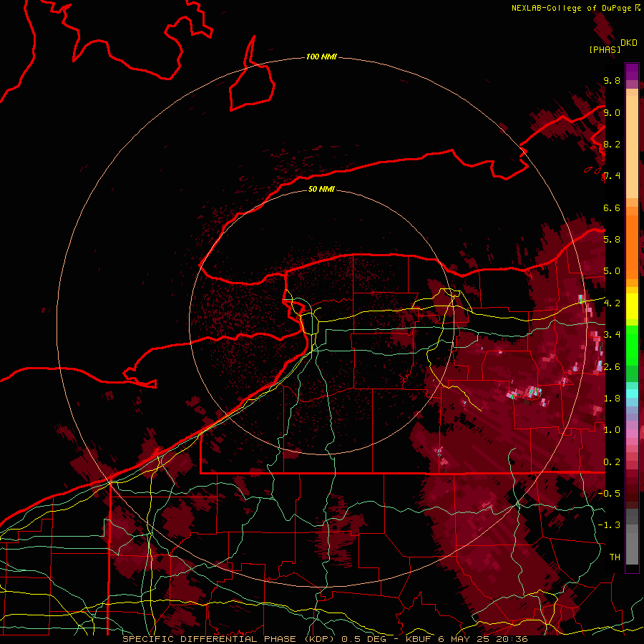Click the 100 NMI range ring label

321,57
